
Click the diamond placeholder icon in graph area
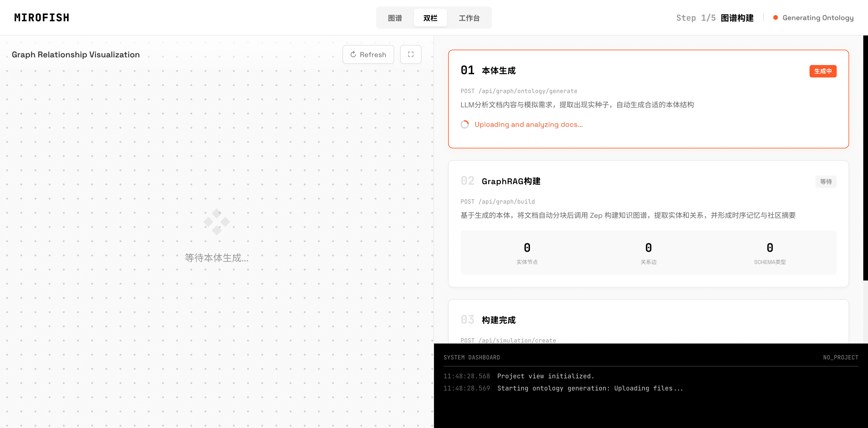(217, 222)
